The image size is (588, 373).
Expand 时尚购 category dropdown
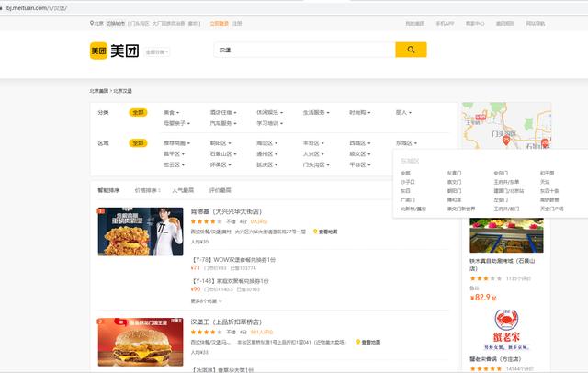click(360, 112)
